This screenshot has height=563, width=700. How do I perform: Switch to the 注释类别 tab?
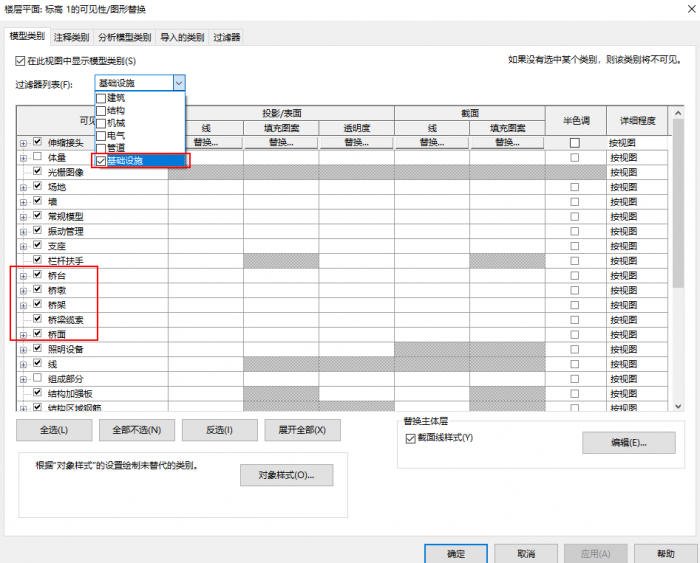click(71, 37)
